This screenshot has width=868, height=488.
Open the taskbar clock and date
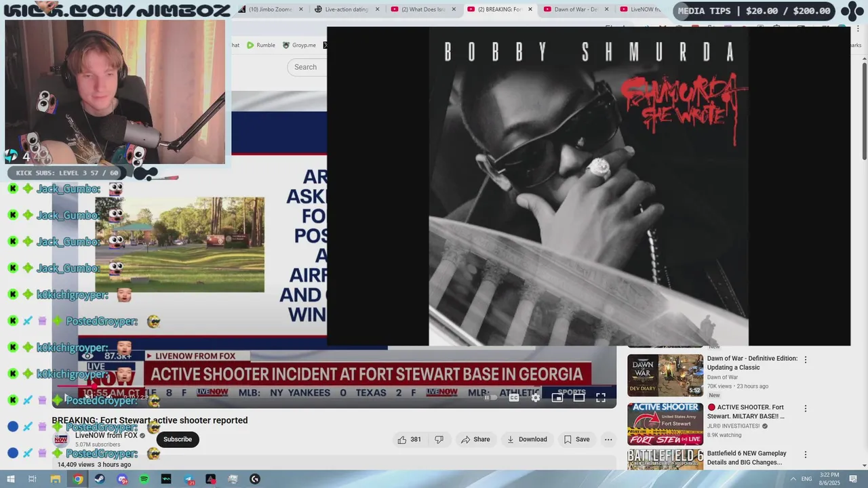tap(830, 479)
